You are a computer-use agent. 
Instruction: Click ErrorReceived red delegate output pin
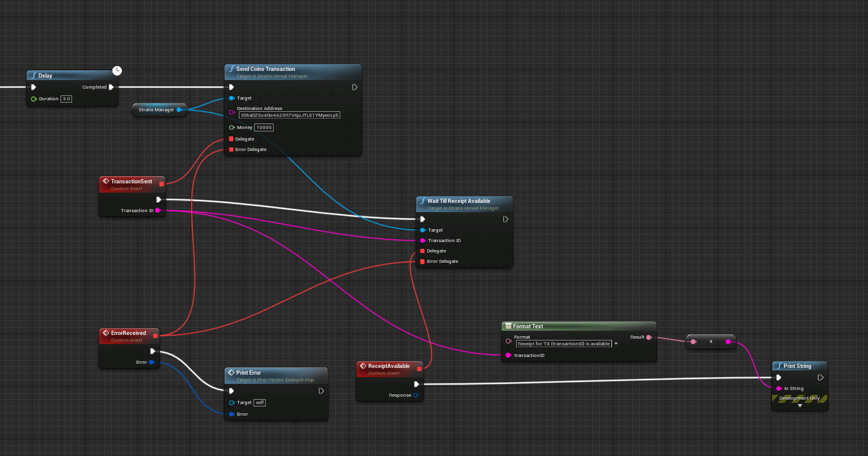point(156,336)
